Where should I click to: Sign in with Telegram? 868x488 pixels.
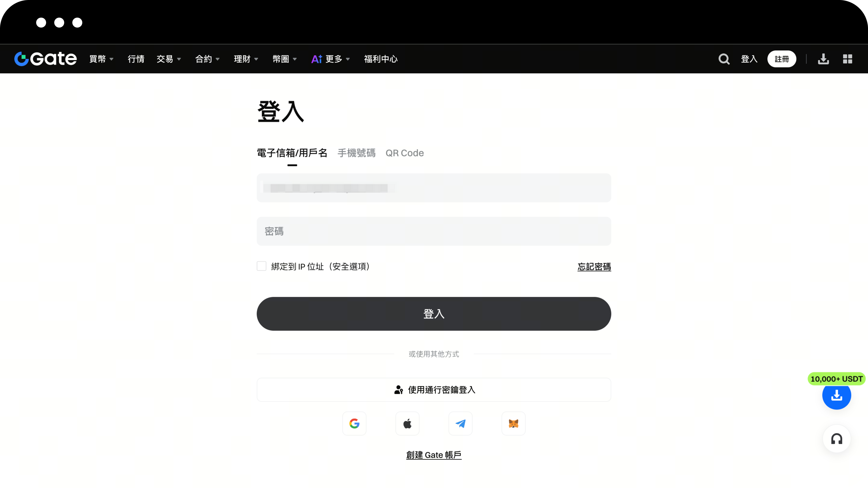point(460,423)
